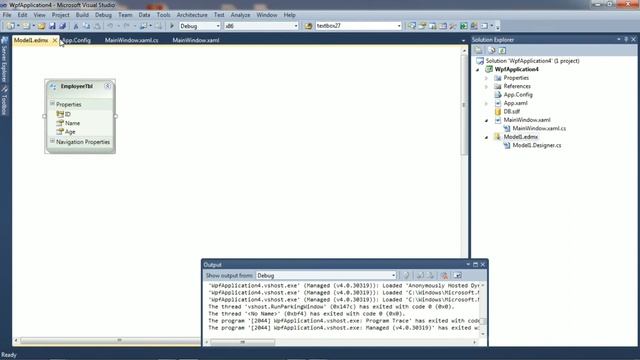Screen dimensions: 640x360
Task: Click Find Message in Code Output icon
Action: tap(406, 276)
